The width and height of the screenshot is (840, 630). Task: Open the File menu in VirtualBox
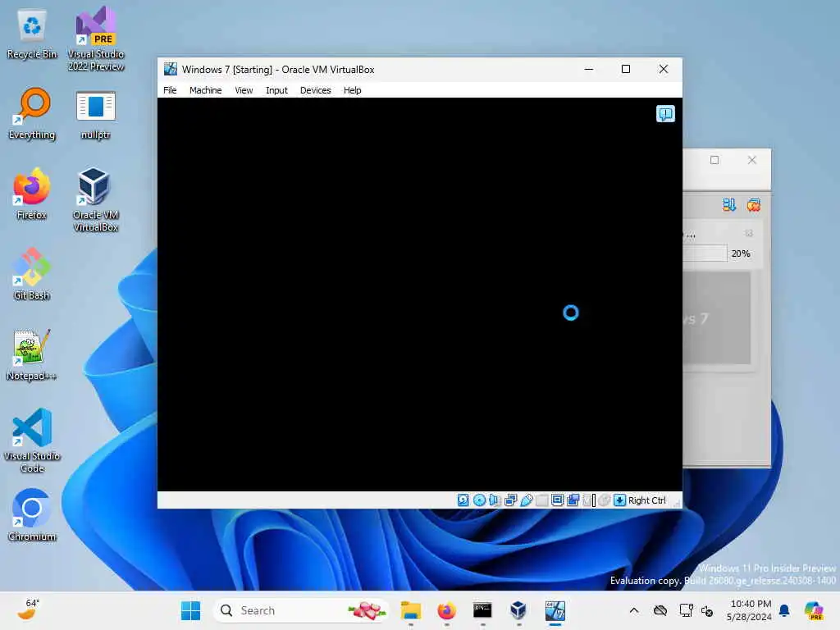pos(170,90)
